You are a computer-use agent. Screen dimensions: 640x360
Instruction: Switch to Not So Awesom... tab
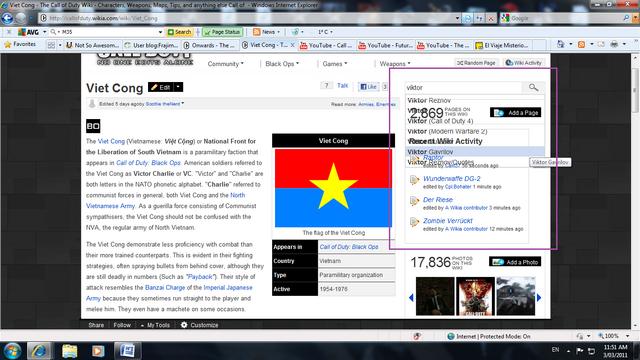(93, 45)
